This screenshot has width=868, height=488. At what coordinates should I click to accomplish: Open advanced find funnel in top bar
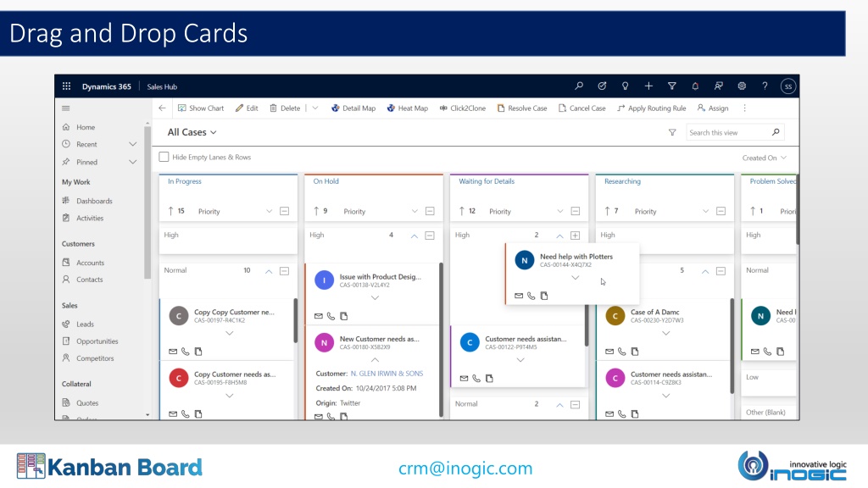672,86
